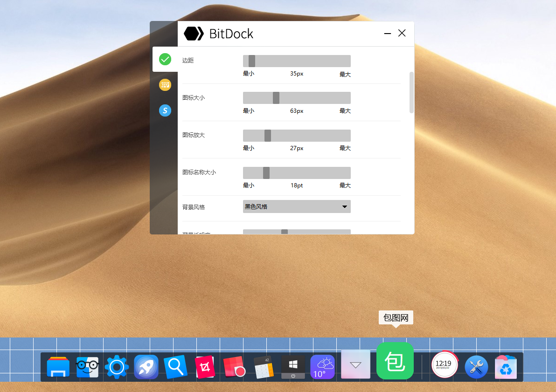
Task: Open the wrench and screwdriver tools dock icon
Action: [476, 367]
